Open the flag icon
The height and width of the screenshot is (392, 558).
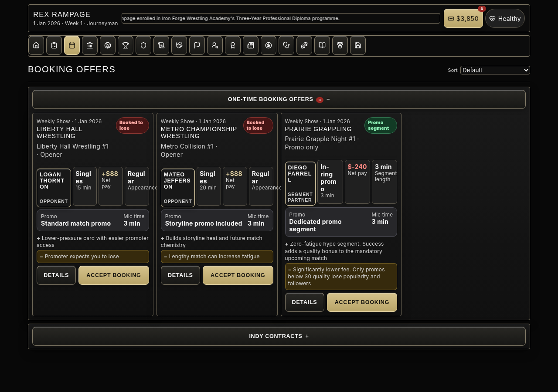[x=197, y=45]
